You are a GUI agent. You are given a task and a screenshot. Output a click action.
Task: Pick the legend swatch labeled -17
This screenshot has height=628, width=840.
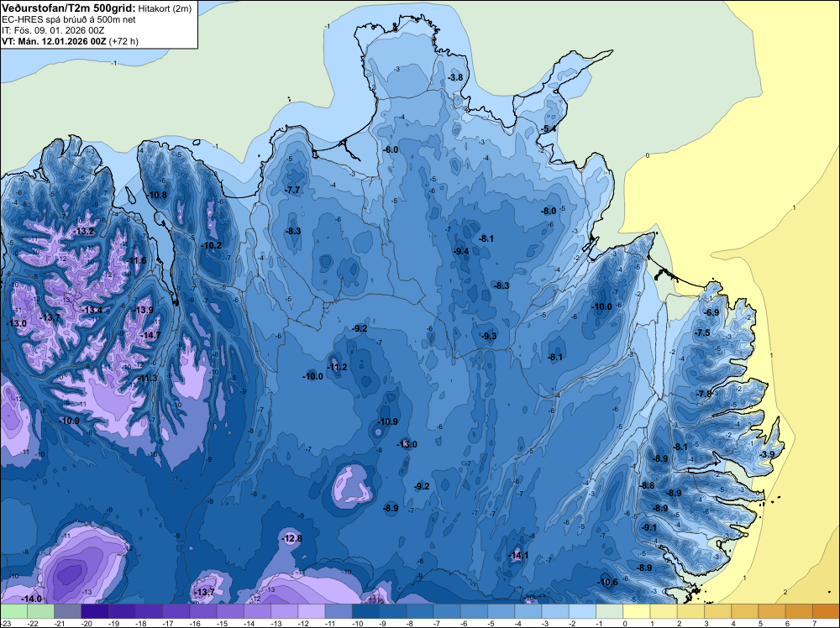176,611
